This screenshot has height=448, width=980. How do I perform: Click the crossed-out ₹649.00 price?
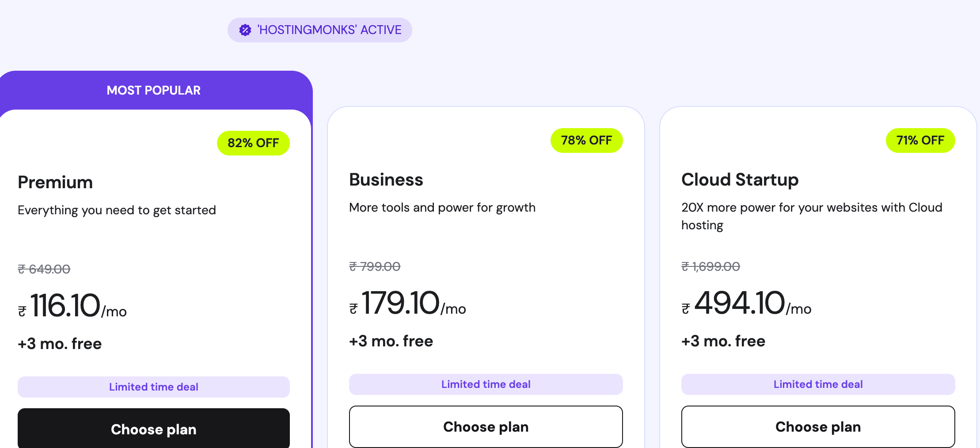coord(44,269)
